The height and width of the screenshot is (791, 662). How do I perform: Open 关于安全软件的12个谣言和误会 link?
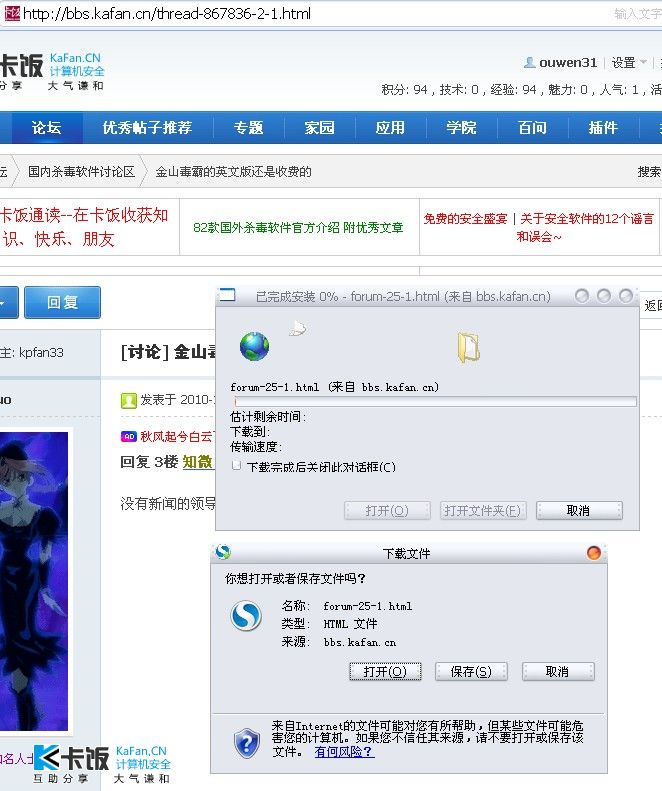click(585, 227)
